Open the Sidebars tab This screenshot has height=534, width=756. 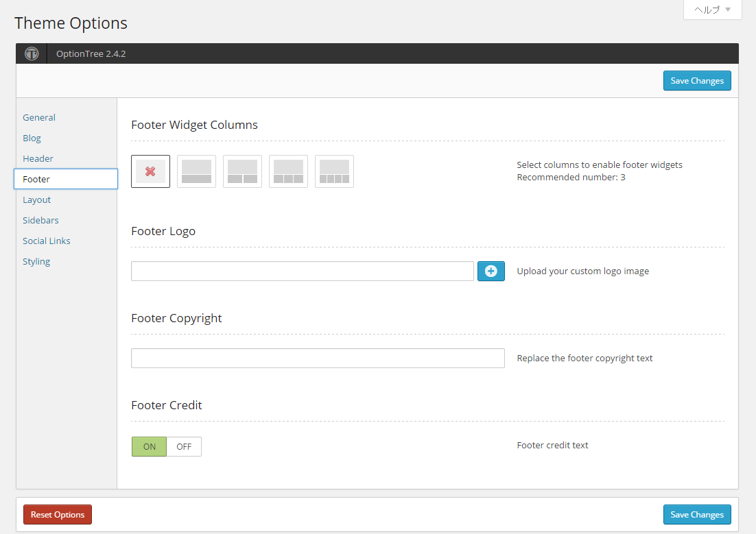tap(40, 220)
